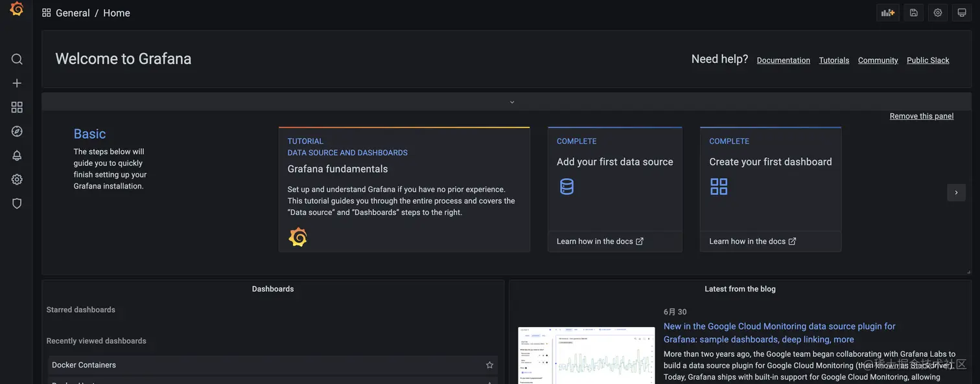Click the Save dashboard icon
This screenshot has height=384, width=980.
click(x=914, y=12)
